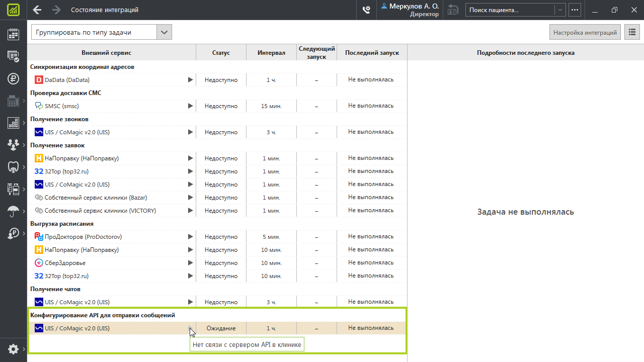Open the three-dots more options button
Viewport: 644px width, 362px height.
(575, 10)
